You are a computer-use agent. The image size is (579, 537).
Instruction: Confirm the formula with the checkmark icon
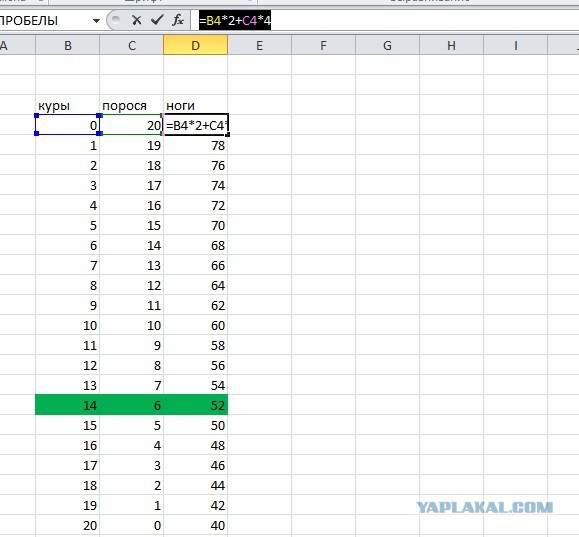[157, 20]
